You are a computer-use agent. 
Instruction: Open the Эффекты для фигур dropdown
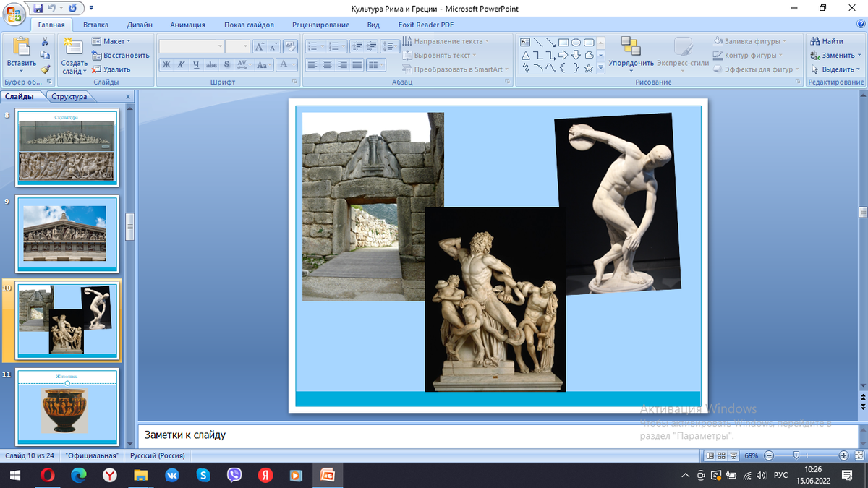pos(757,69)
